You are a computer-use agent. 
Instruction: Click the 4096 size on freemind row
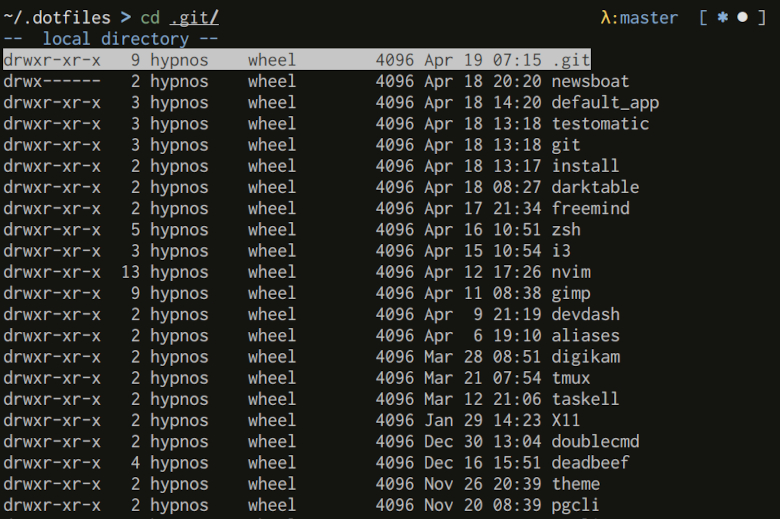click(x=394, y=208)
